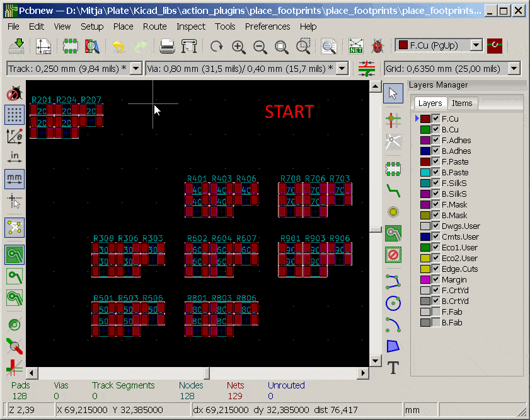Toggle grid display icon

[x=14, y=115]
